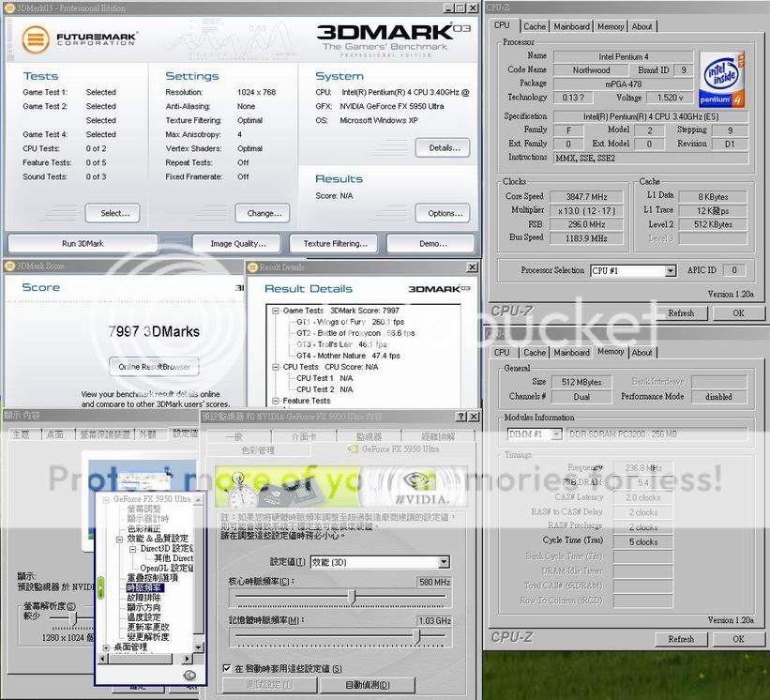Open About tab in top CPU-Z window
Image resolution: width=770 pixels, height=700 pixels.
[642, 26]
